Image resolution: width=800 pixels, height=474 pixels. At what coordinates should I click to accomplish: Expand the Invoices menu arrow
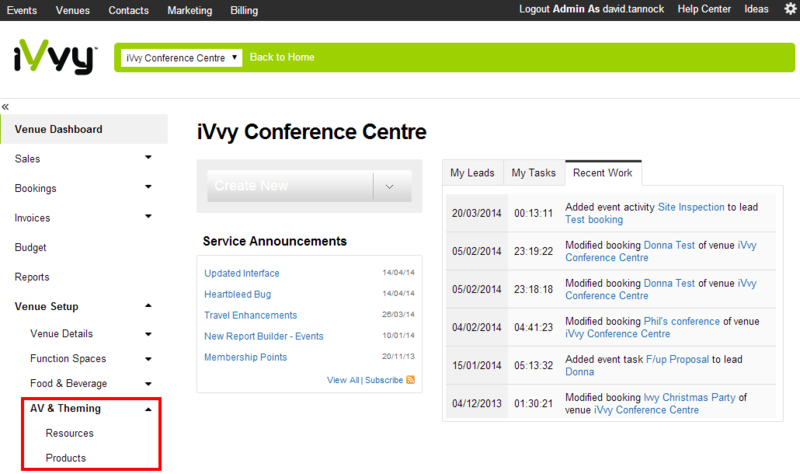(148, 217)
